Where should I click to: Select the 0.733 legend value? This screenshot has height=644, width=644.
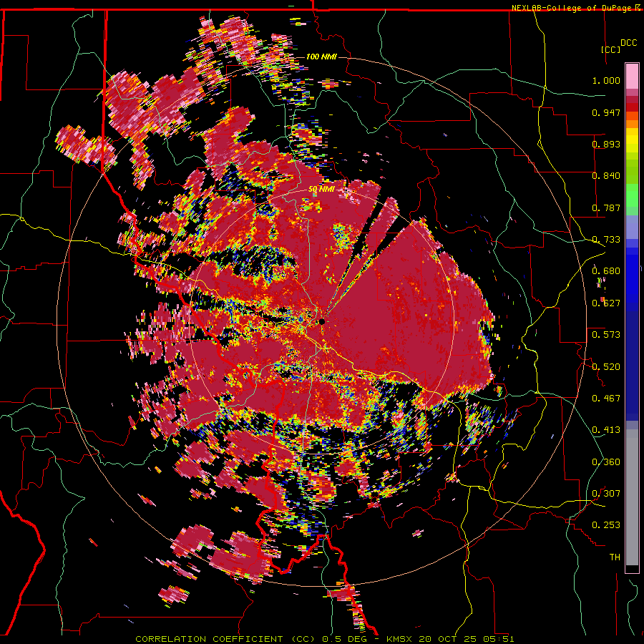click(606, 240)
